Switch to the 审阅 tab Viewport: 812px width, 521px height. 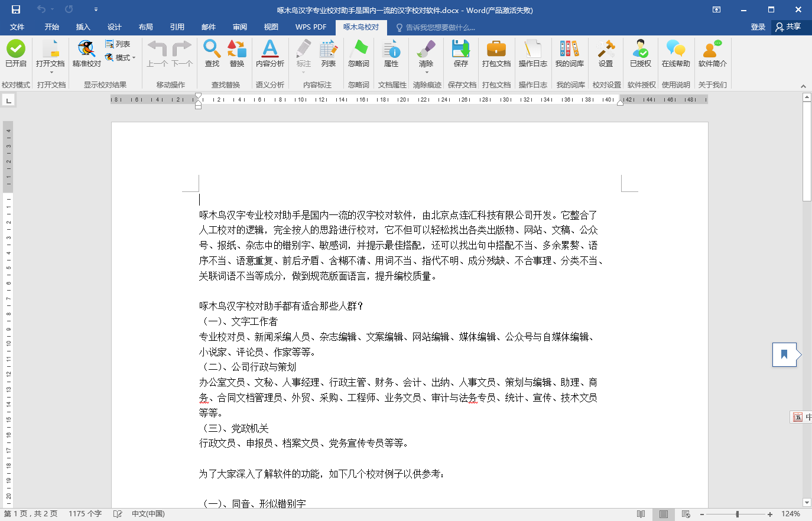pos(240,27)
